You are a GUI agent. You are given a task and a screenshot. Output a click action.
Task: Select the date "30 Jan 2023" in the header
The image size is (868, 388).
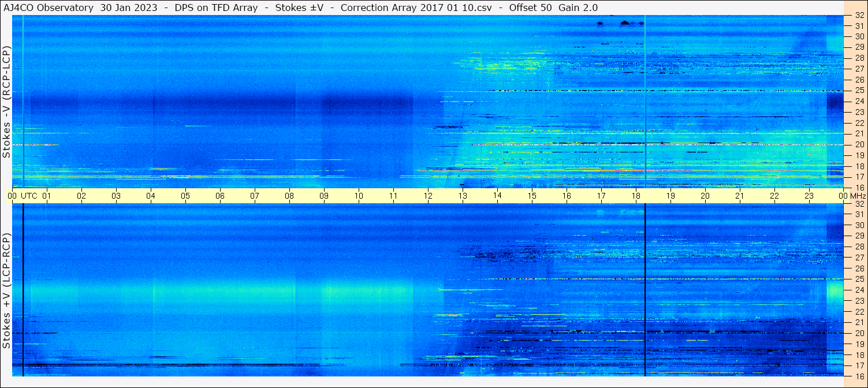pyautogui.click(x=128, y=8)
